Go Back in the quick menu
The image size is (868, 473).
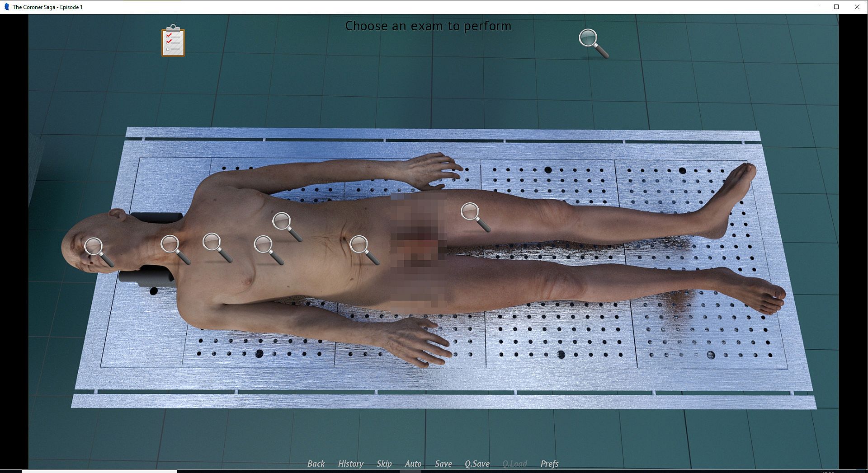pos(316,464)
